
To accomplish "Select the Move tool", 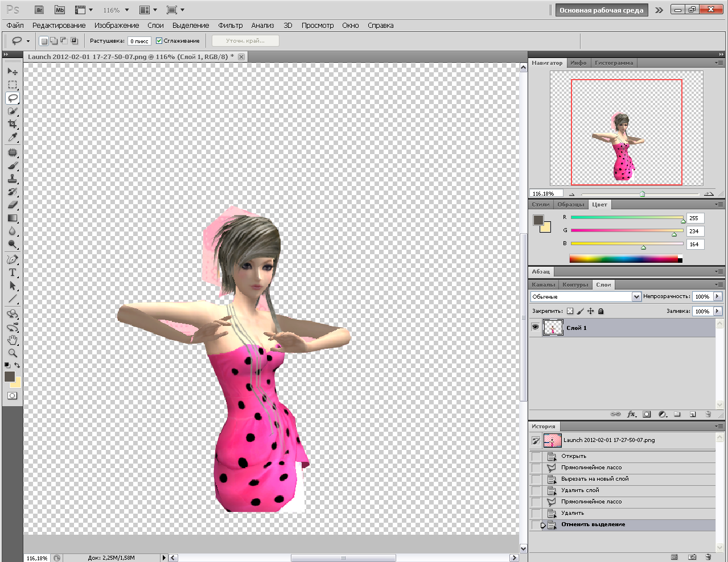I will click(x=13, y=72).
